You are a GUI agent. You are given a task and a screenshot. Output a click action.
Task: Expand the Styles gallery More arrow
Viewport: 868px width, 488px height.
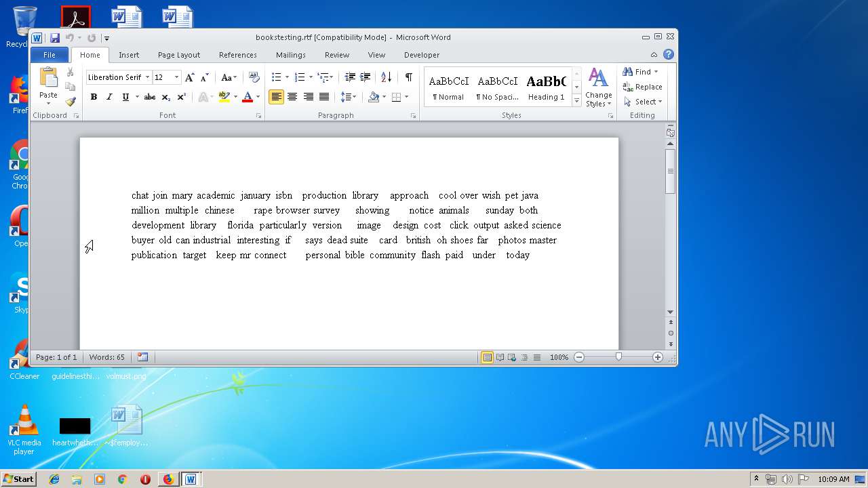pos(577,100)
